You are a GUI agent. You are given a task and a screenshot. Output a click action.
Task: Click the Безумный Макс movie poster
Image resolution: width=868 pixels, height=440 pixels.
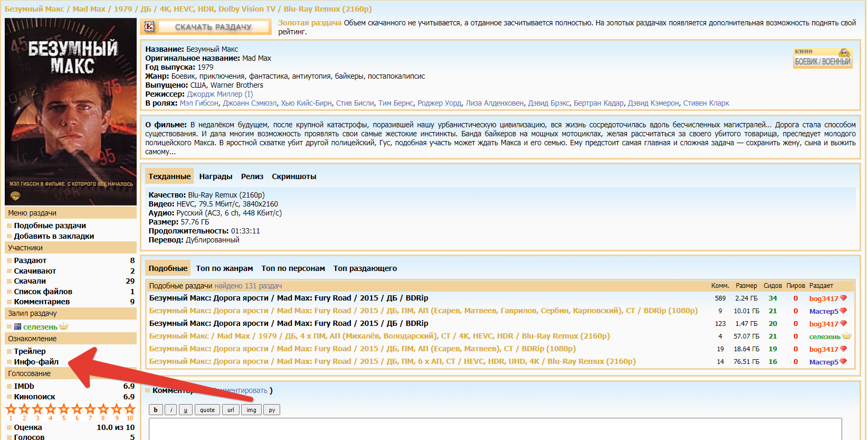tap(71, 111)
